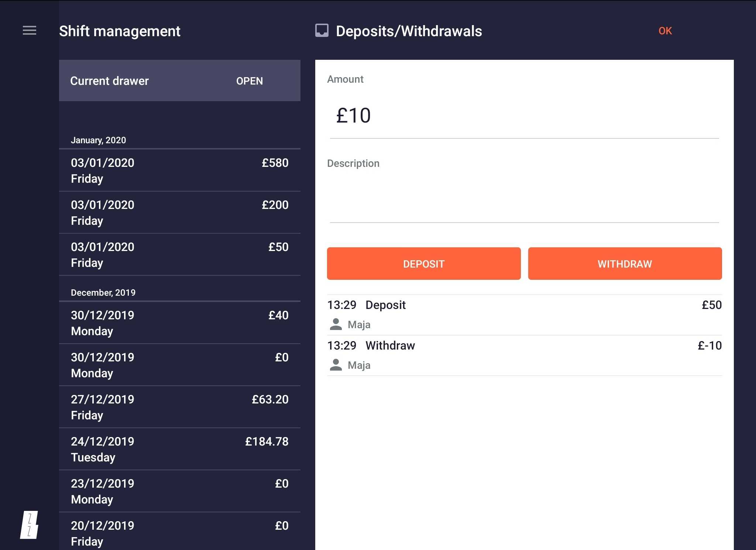Select the 13:29 Deposit £50 transaction
756x550 pixels.
(524, 315)
